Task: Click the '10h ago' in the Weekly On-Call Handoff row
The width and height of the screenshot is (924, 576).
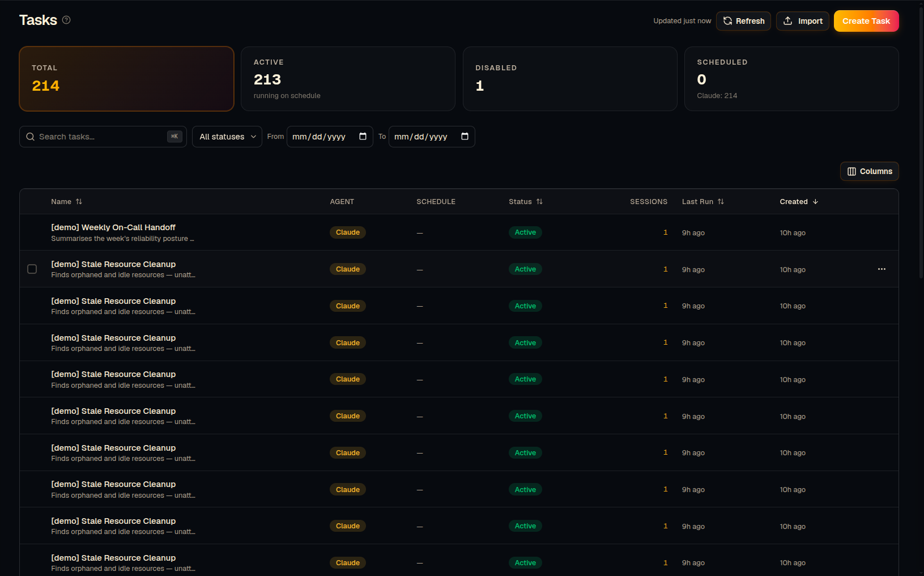Action: pyautogui.click(x=793, y=233)
